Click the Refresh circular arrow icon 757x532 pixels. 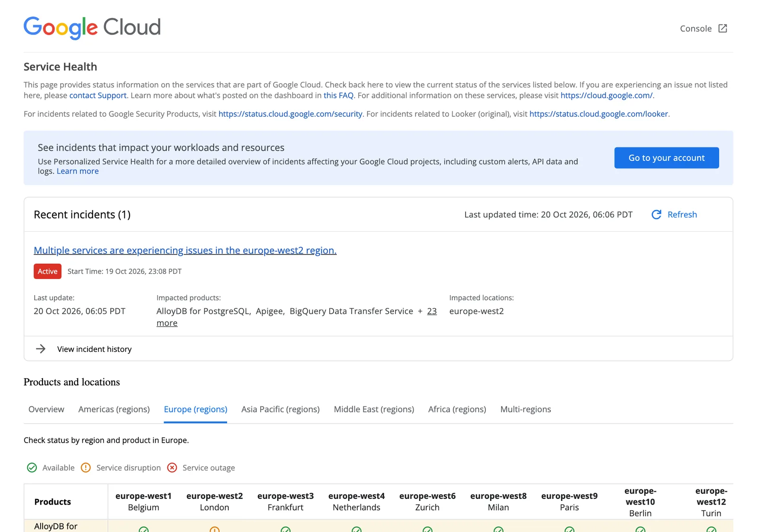pos(656,215)
